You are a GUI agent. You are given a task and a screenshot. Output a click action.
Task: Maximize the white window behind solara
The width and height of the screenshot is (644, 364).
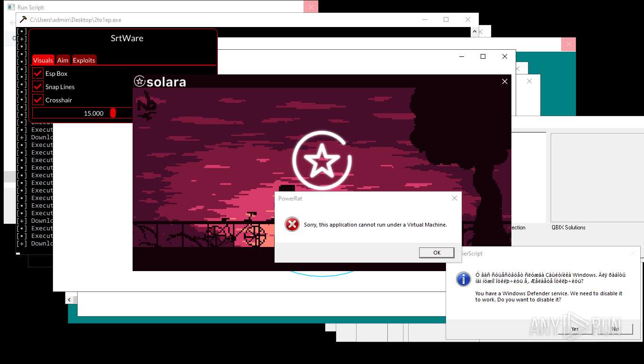[x=483, y=56]
